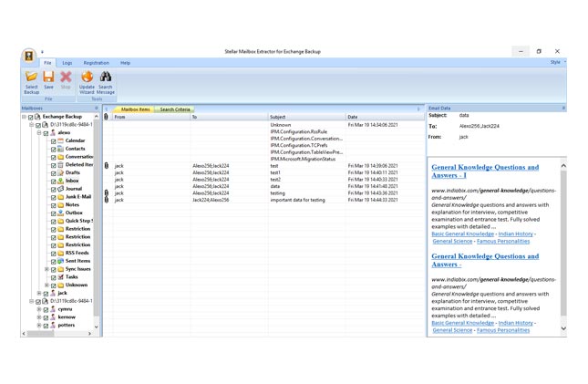
Task: Toggle the potters mailbox checkbox
Action: point(46,326)
